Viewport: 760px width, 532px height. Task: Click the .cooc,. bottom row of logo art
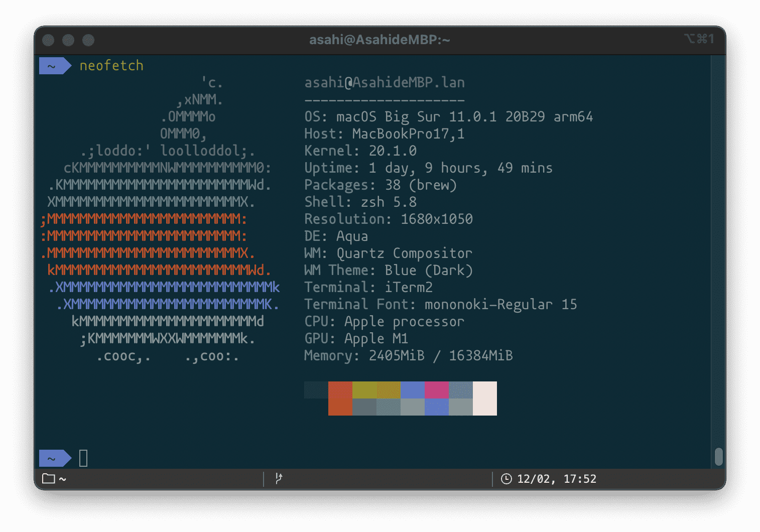coord(168,356)
